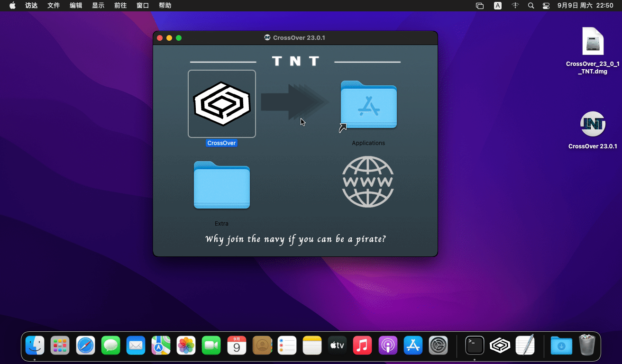Open the Trash in the Dock
Image resolution: width=622 pixels, height=364 pixels.
click(587, 346)
